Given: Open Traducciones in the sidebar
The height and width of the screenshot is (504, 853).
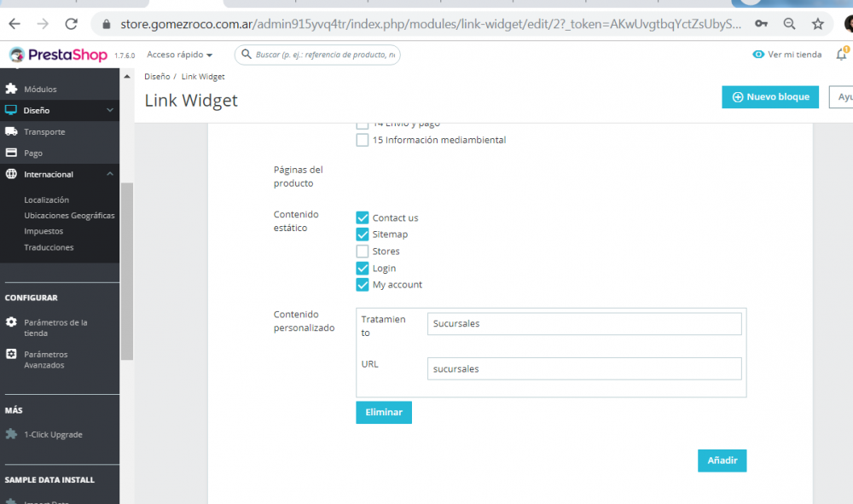Looking at the screenshot, I should (49, 247).
